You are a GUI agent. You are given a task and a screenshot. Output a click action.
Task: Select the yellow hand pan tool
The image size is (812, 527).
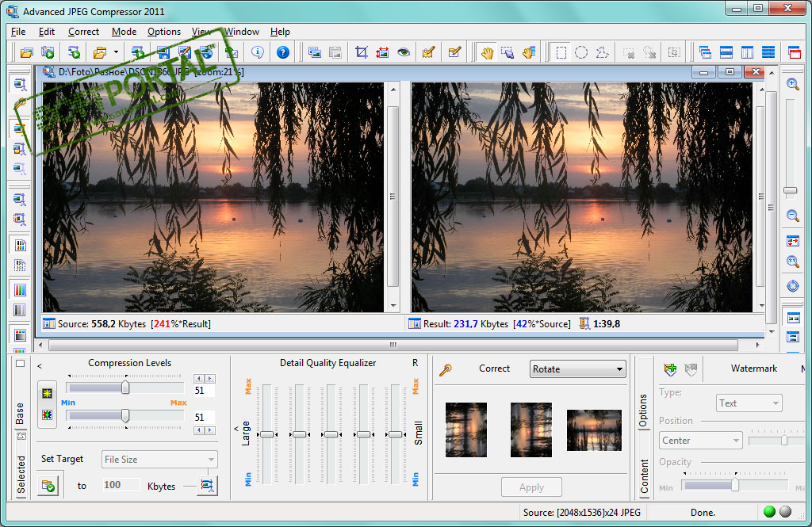[487, 52]
